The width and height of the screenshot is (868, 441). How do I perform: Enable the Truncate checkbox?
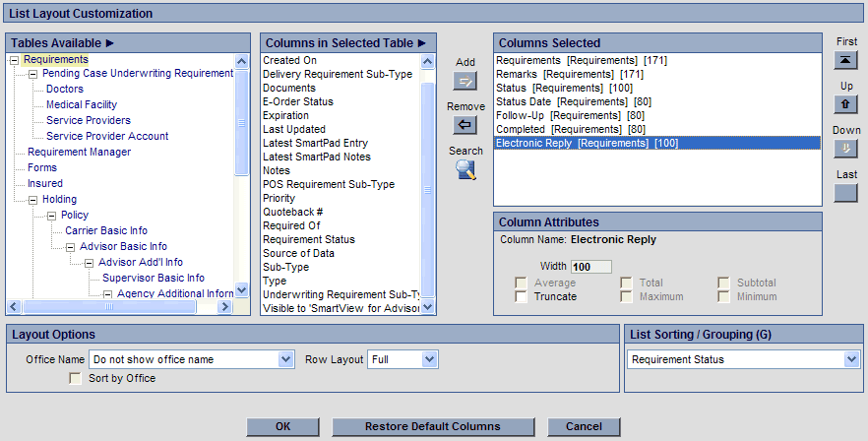point(521,296)
